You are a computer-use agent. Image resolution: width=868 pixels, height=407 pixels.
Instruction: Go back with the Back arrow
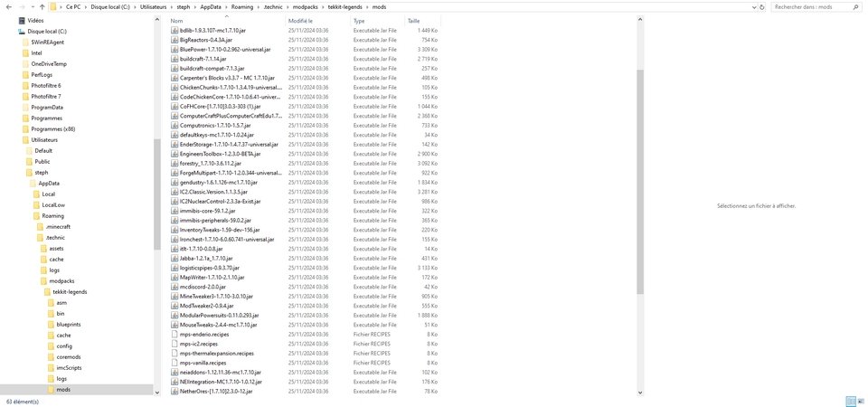[8, 7]
